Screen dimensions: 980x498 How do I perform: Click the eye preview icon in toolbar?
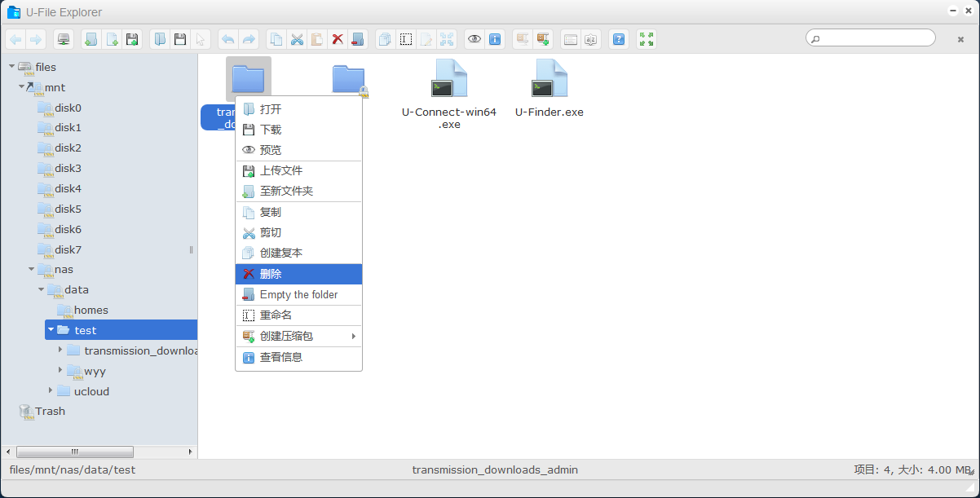[475, 39]
